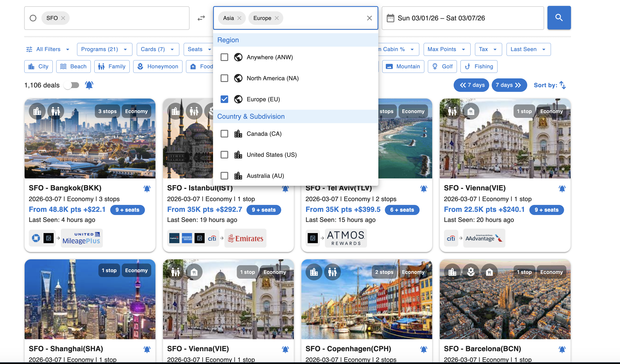Screen dimensions: 620x364
Task: Remove the Europe destination chip
Action: tap(277, 18)
